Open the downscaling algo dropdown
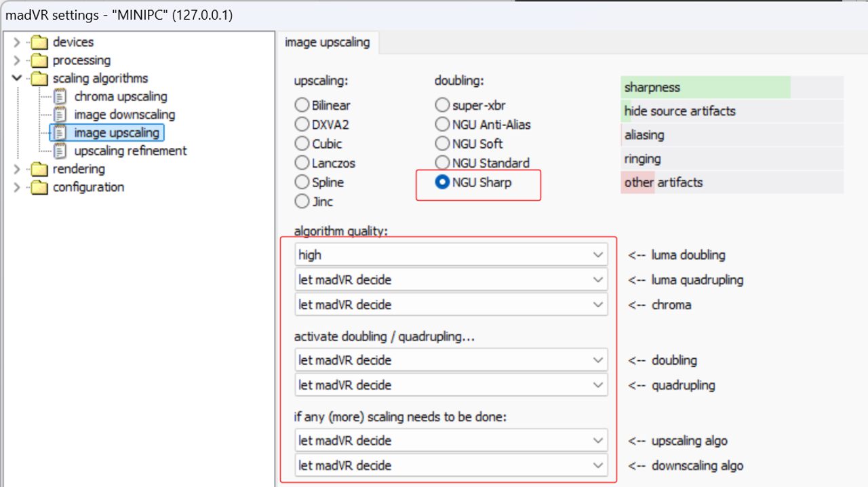 pos(452,465)
